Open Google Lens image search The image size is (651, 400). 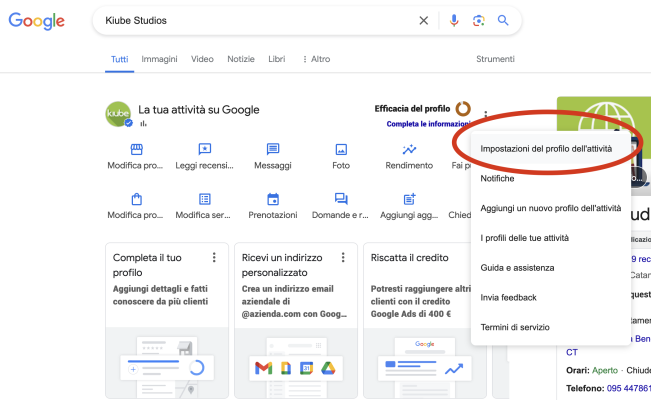click(x=478, y=20)
